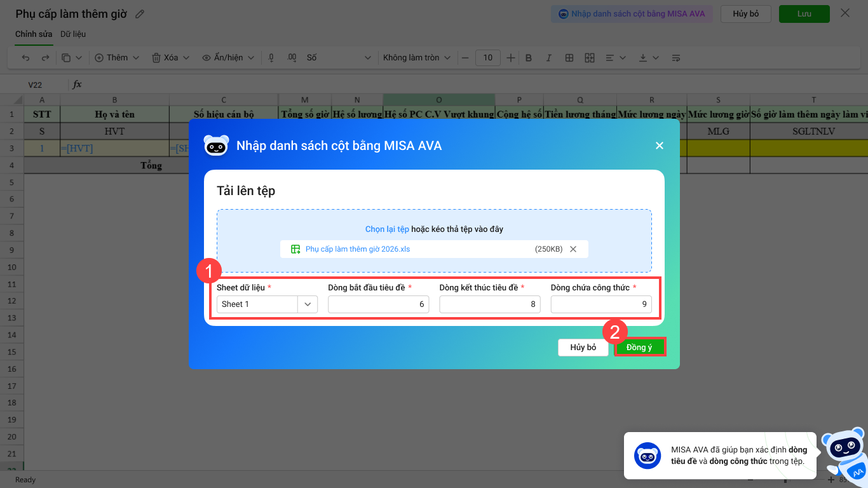The width and height of the screenshot is (868, 488).
Task: Click the redo arrow in the toolbar
Action: 45,58
